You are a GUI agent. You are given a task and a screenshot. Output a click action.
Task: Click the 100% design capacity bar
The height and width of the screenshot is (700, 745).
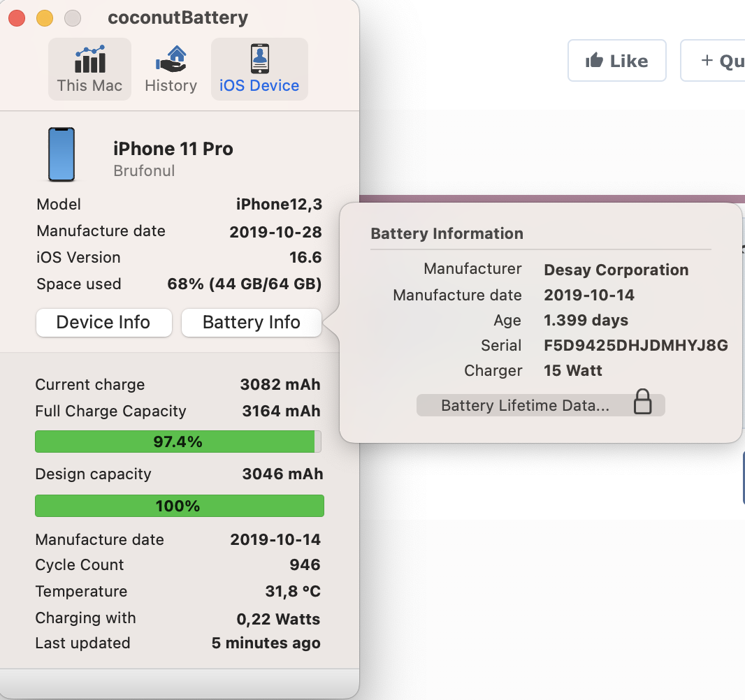tap(180, 506)
